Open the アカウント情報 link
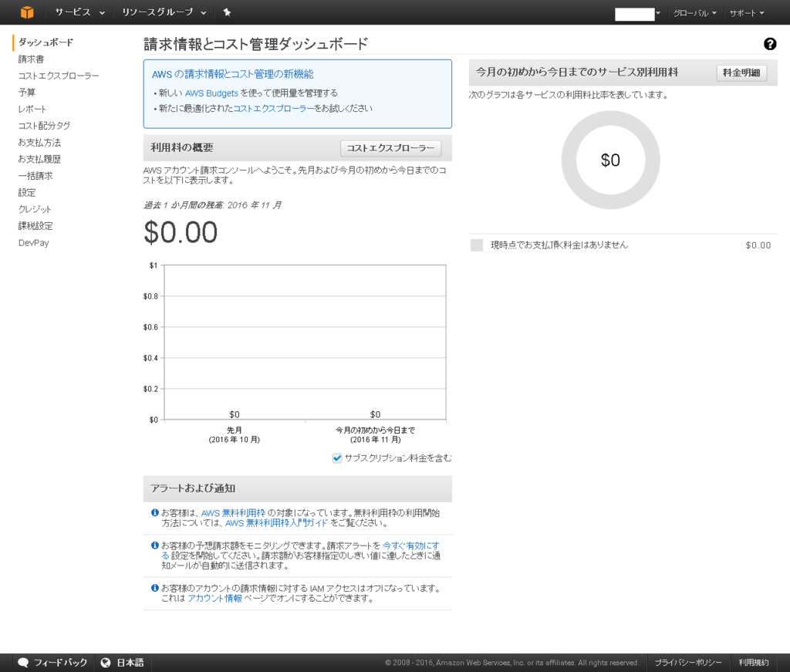Screen dimensions: 790x672 tap(214, 599)
